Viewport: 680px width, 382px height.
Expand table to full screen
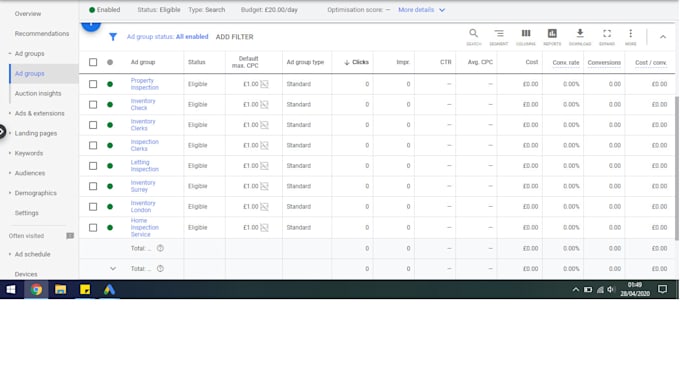point(607,36)
